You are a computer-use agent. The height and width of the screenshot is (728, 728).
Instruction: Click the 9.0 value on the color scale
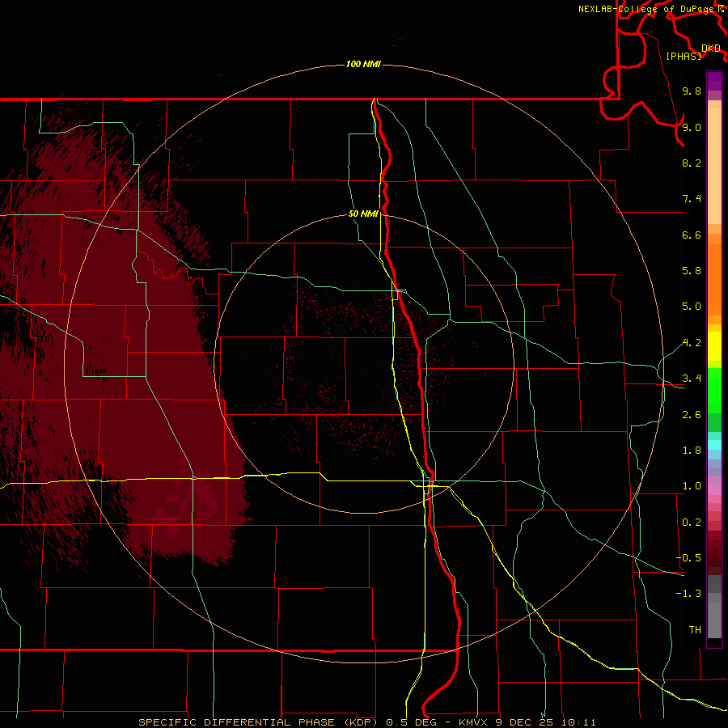[692, 127]
